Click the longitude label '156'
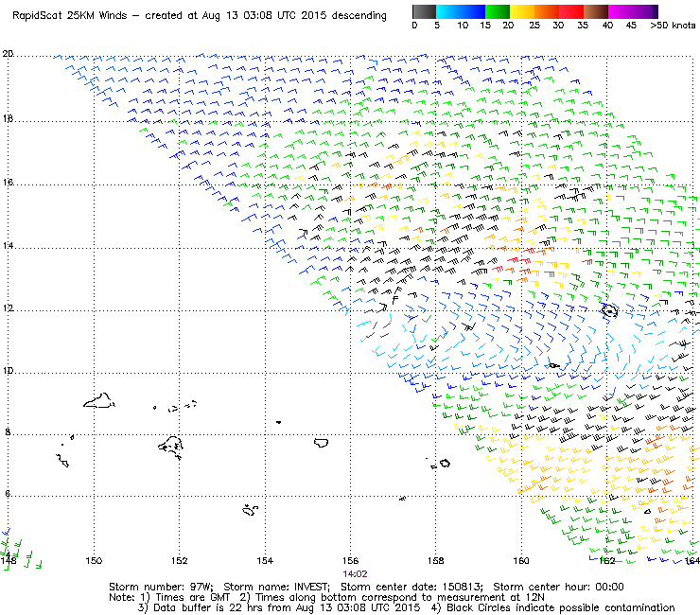 350,560
